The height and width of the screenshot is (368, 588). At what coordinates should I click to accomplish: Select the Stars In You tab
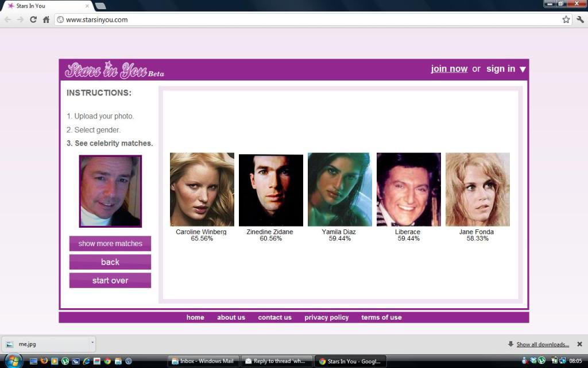pyautogui.click(x=47, y=6)
